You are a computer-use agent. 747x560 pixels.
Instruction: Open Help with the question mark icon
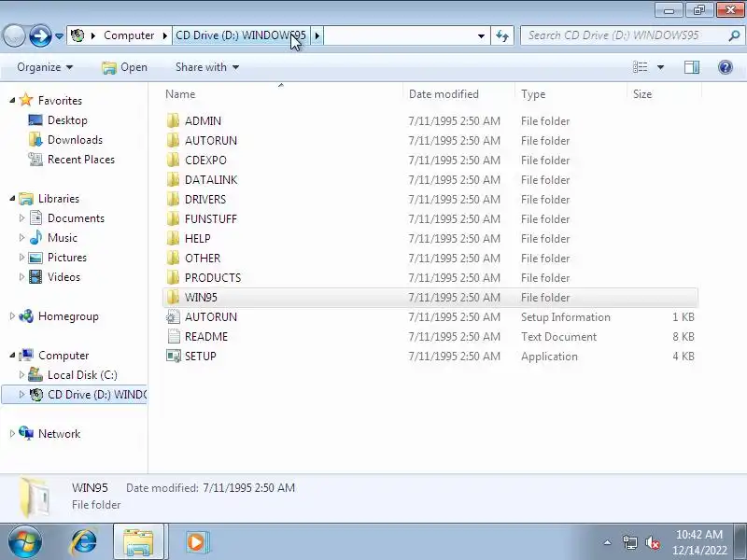tap(726, 67)
